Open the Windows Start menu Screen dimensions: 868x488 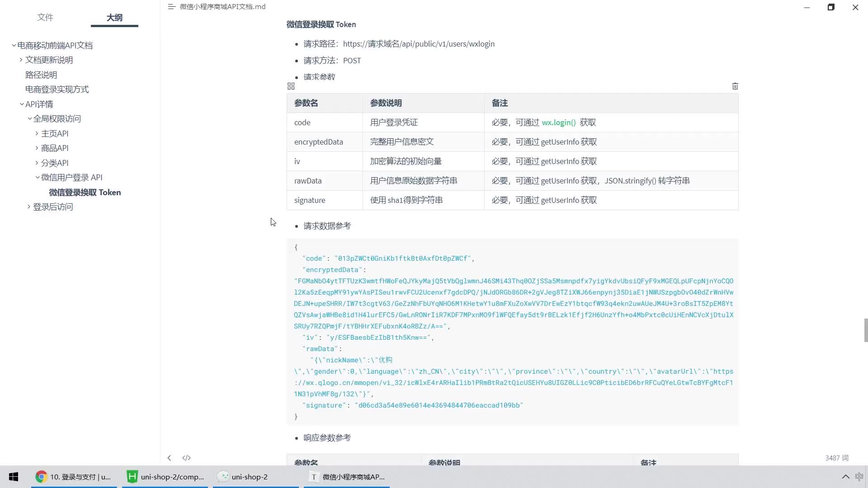pyautogui.click(x=14, y=477)
